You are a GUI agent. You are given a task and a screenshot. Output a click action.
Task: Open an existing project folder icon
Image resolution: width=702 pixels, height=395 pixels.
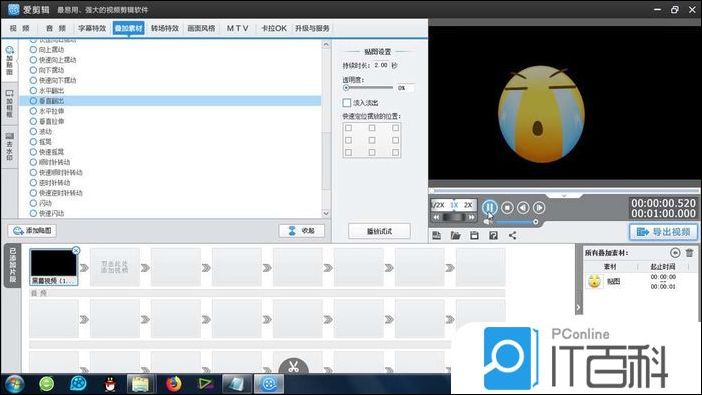coord(455,235)
